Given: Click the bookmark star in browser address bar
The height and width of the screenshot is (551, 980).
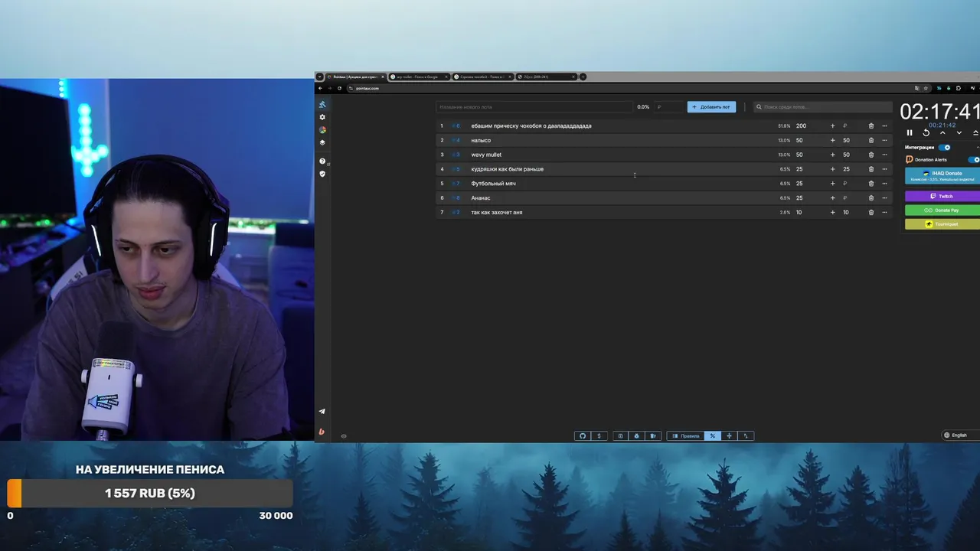Looking at the screenshot, I should (x=926, y=88).
